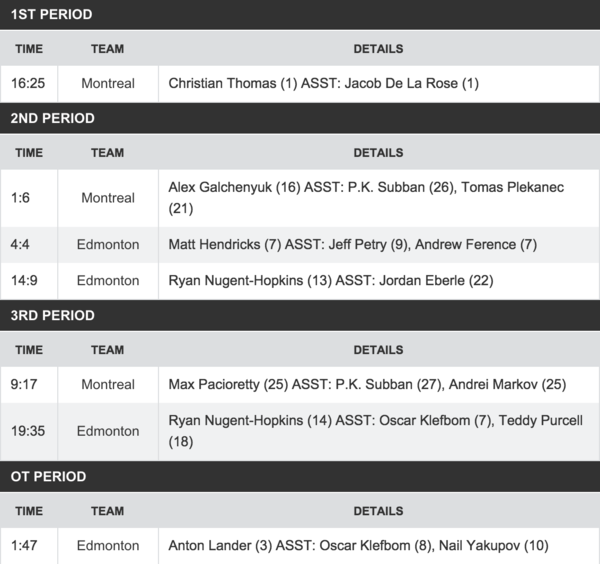Select the OT PERIOD header bar
The height and width of the screenshot is (564, 600).
click(x=300, y=476)
